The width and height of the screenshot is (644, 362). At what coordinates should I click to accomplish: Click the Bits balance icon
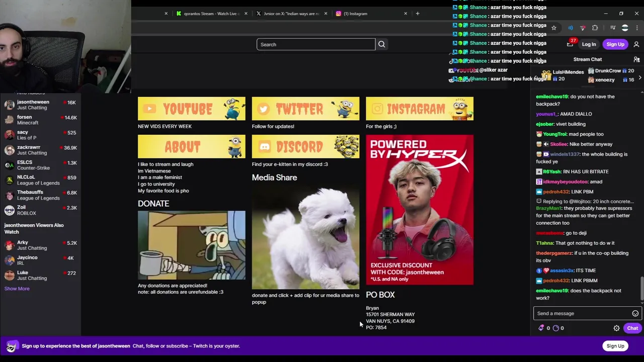click(541, 328)
